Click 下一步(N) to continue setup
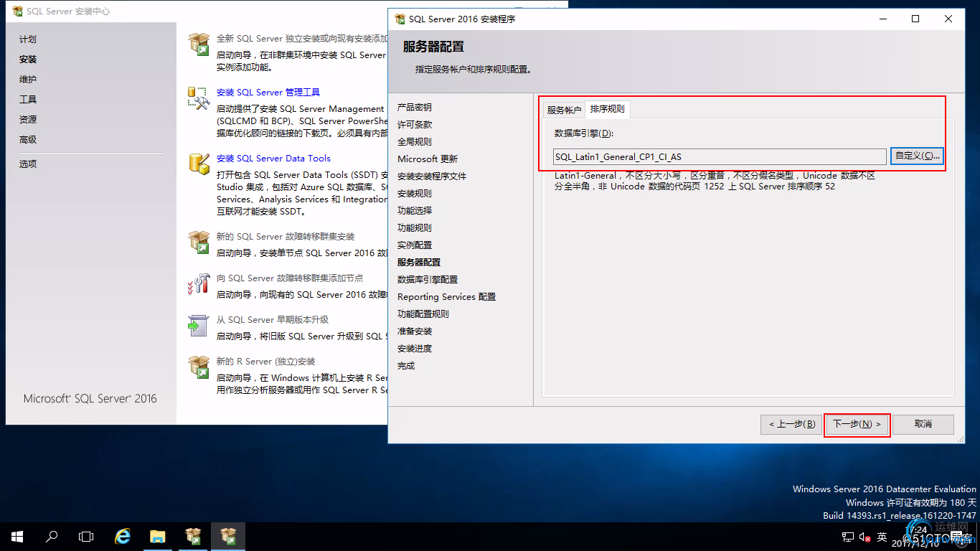The width and height of the screenshot is (980, 551). (857, 424)
